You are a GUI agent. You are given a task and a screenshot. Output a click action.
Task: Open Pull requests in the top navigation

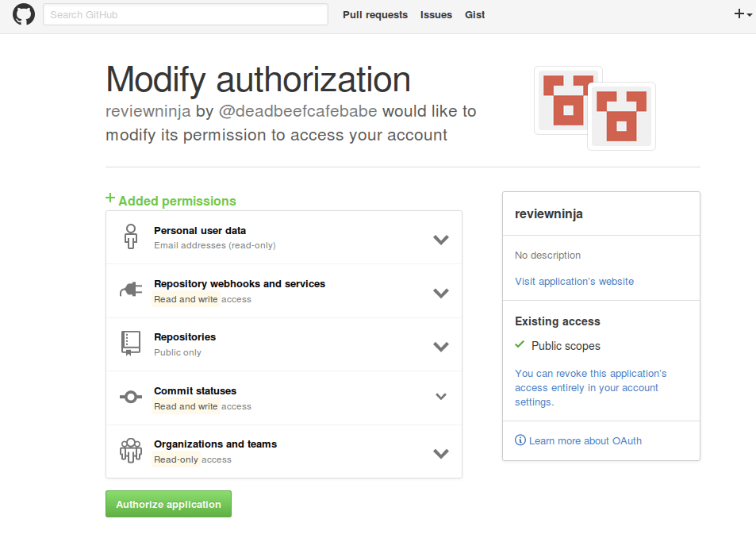(375, 15)
